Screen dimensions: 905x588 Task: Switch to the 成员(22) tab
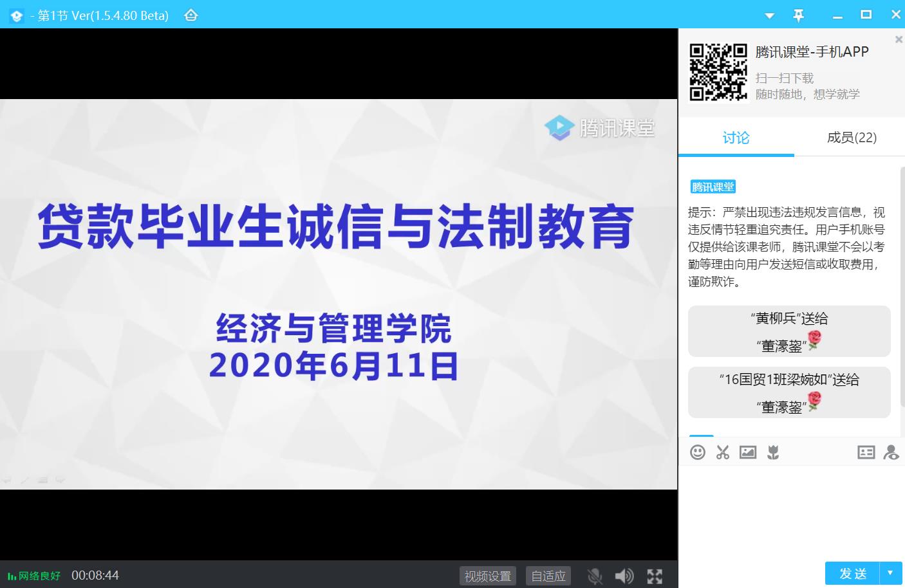pos(852,137)
